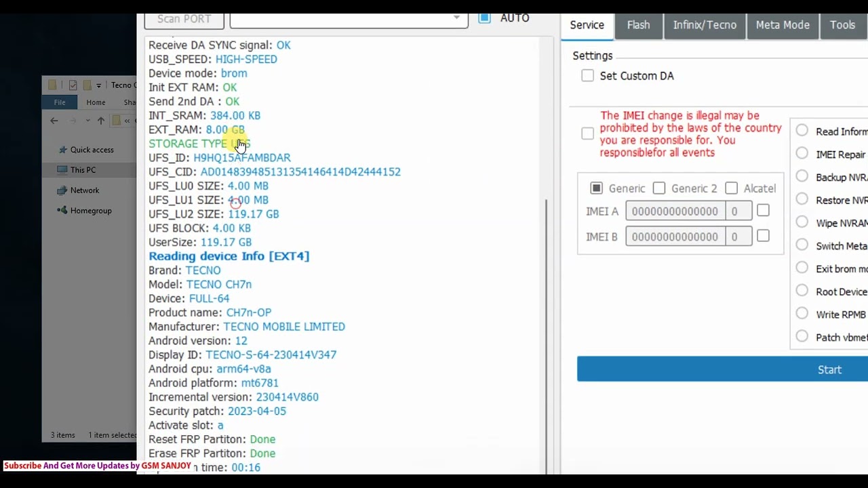868x488 pixels.
Task: Click the Security patch date 2023-04-05
Action: tap(257, 411)
